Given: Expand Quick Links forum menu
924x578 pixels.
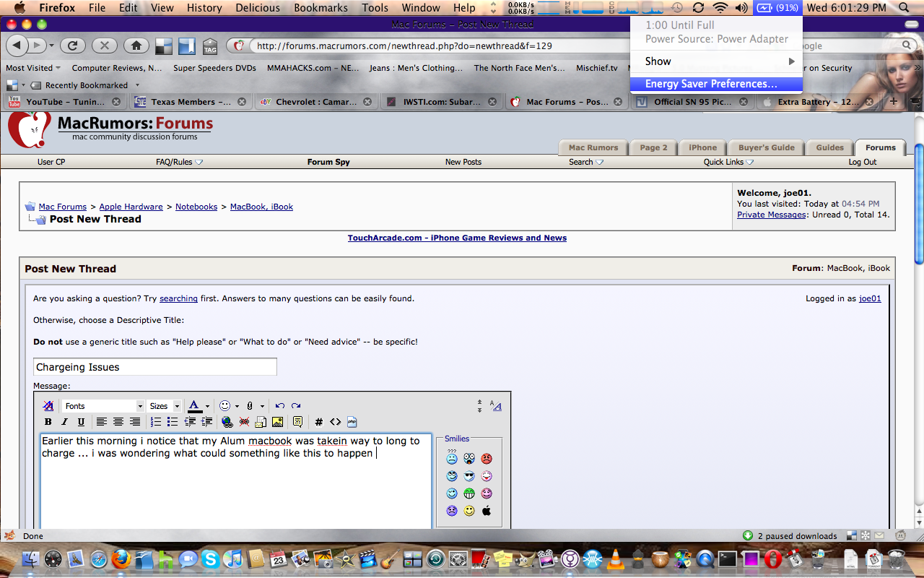Looking at the screenshot, I should tap(729, 162).
